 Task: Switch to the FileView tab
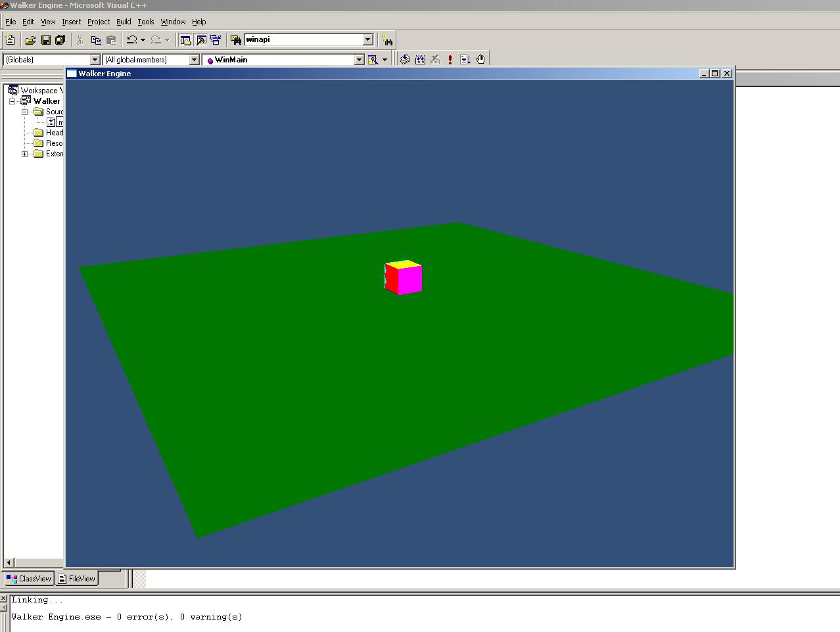click(77, 579)
